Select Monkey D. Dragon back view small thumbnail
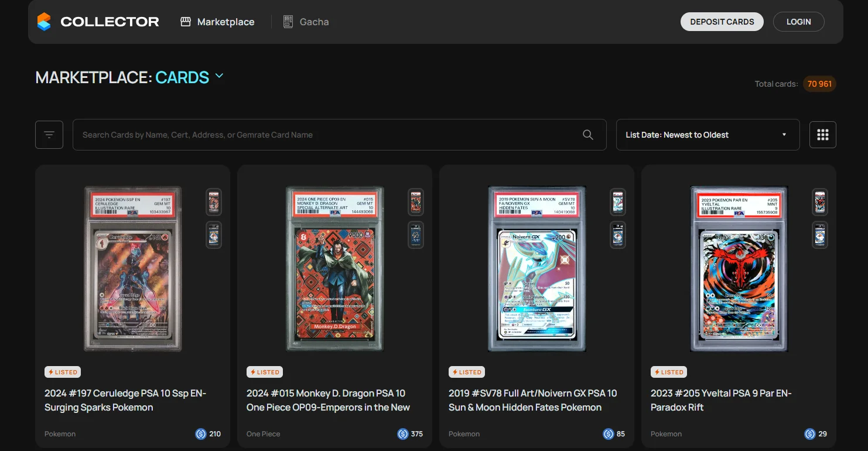868x451 pixels. click(416, 235)
